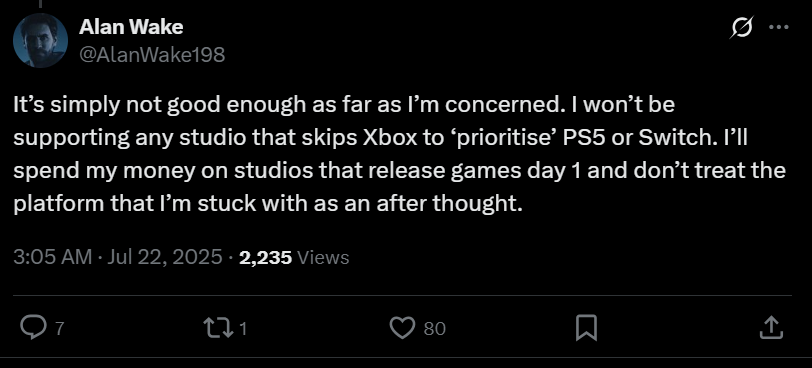812x368 pixels.
Task: Open the share arrow icon menu
Action: pos(771,328)
